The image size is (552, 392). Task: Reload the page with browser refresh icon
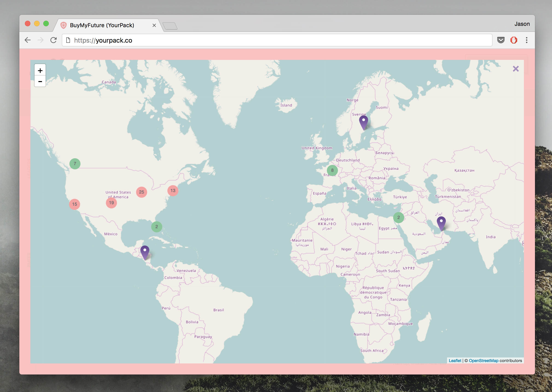[54, 40]
